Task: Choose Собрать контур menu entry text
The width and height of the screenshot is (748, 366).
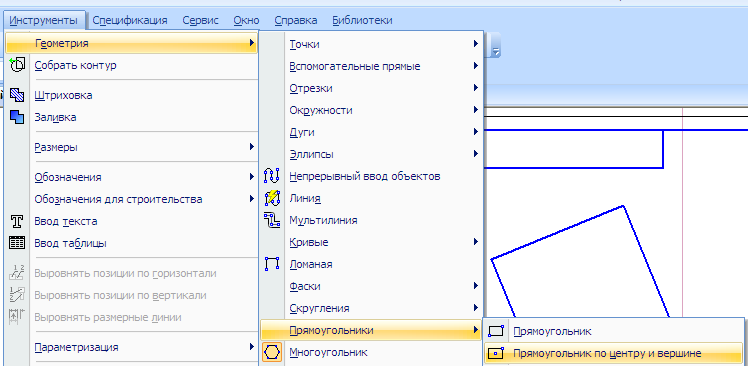Action: click(x=75, y=65)
